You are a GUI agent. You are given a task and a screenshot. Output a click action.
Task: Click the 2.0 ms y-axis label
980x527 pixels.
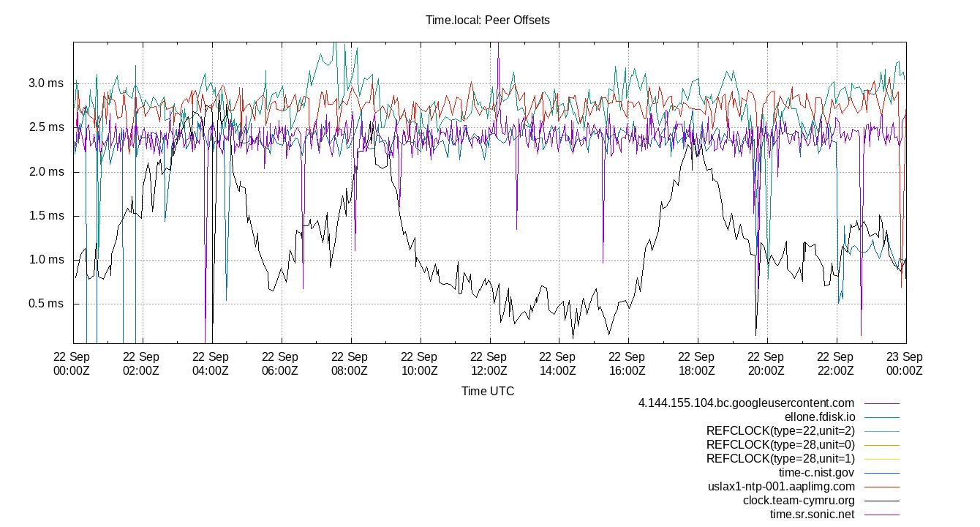tap(46, 171)
